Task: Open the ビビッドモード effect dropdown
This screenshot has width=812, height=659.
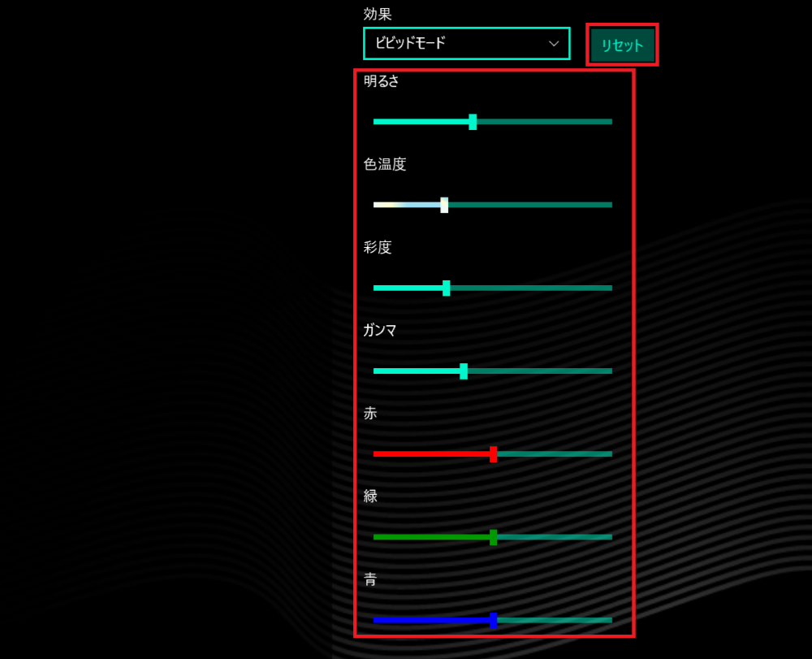Action: click(x=455, y=43)
